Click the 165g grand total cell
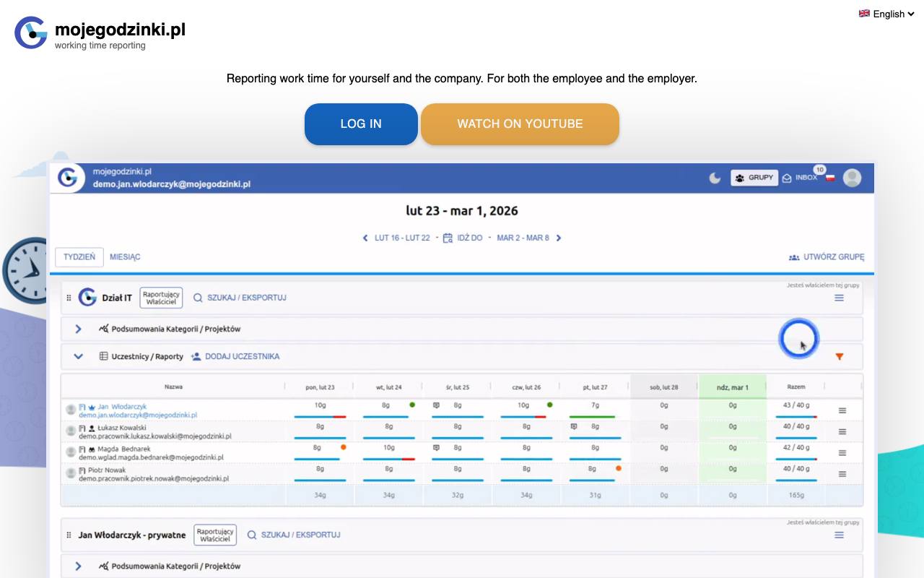924x578 pixels. (x=796, y=495)
